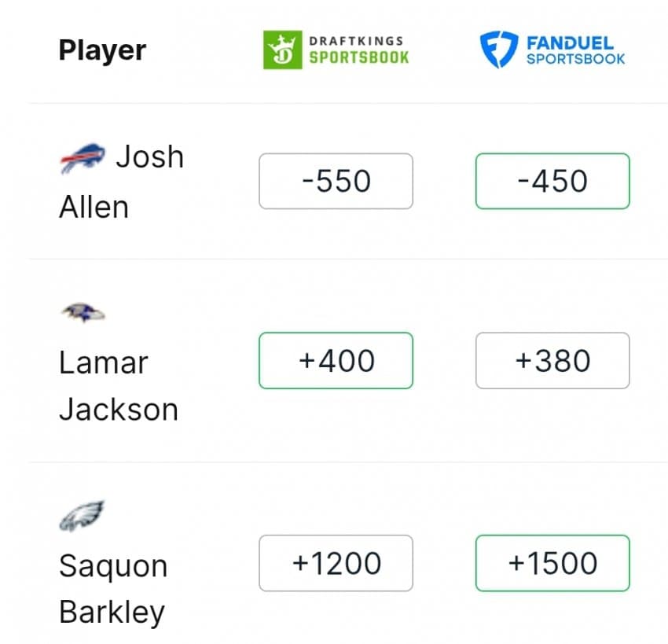Click the surname Allen text
668x644 pixels.
[94, 207]
